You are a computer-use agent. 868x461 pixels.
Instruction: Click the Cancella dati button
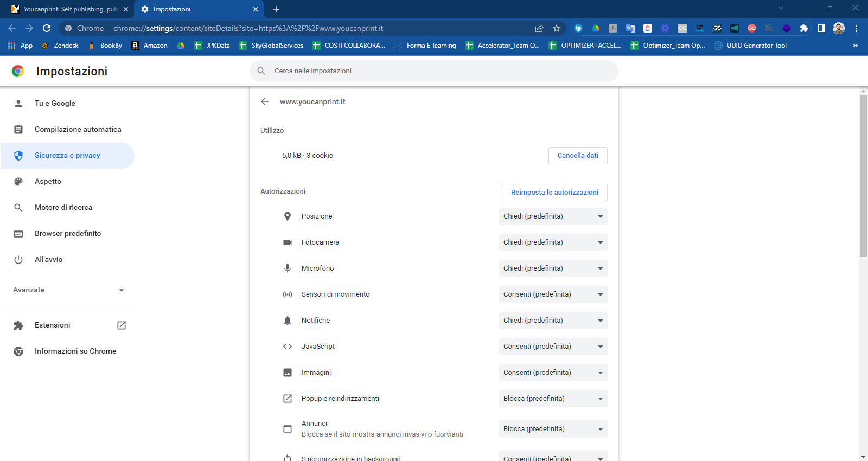click(578, 156)
